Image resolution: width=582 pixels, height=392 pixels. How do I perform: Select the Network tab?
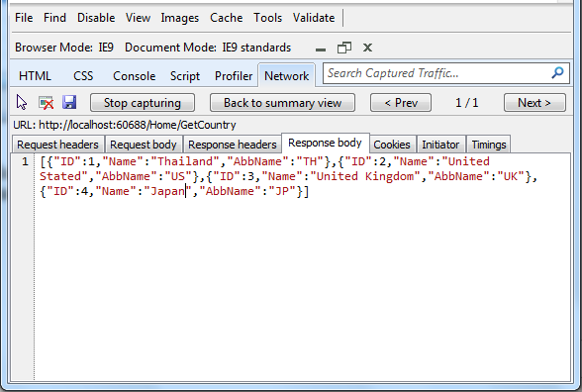(287, 75)
